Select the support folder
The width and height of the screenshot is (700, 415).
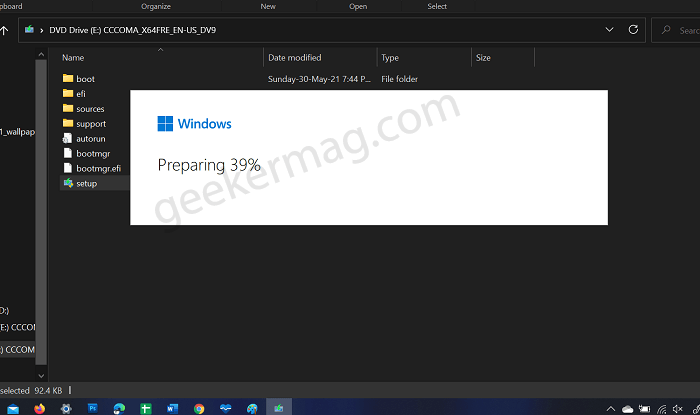click(x=91, y=124)
